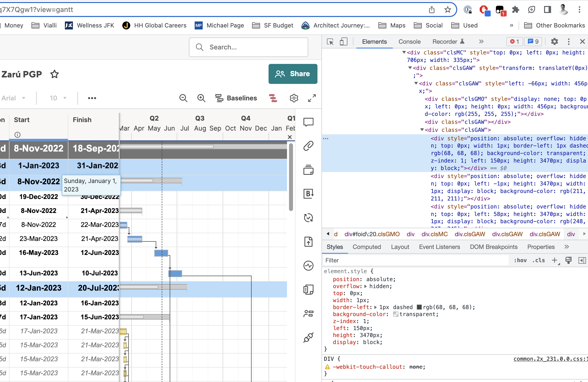Switch to the Elements tab
Image resolution: width=588 pixels, height=382 pixels.
pos(374,42)
